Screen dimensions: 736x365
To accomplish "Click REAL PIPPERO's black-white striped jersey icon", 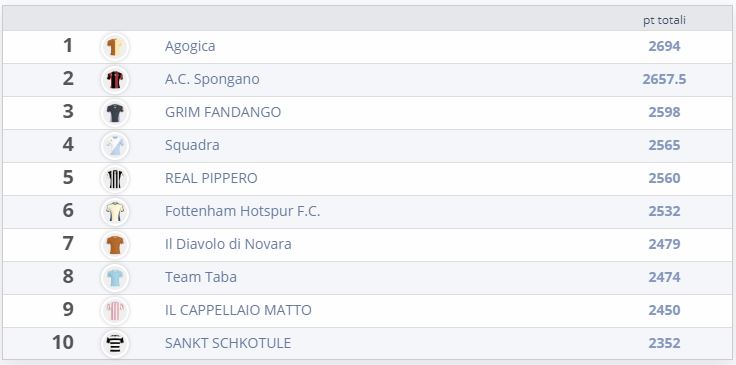I will [x=115, y=179].
